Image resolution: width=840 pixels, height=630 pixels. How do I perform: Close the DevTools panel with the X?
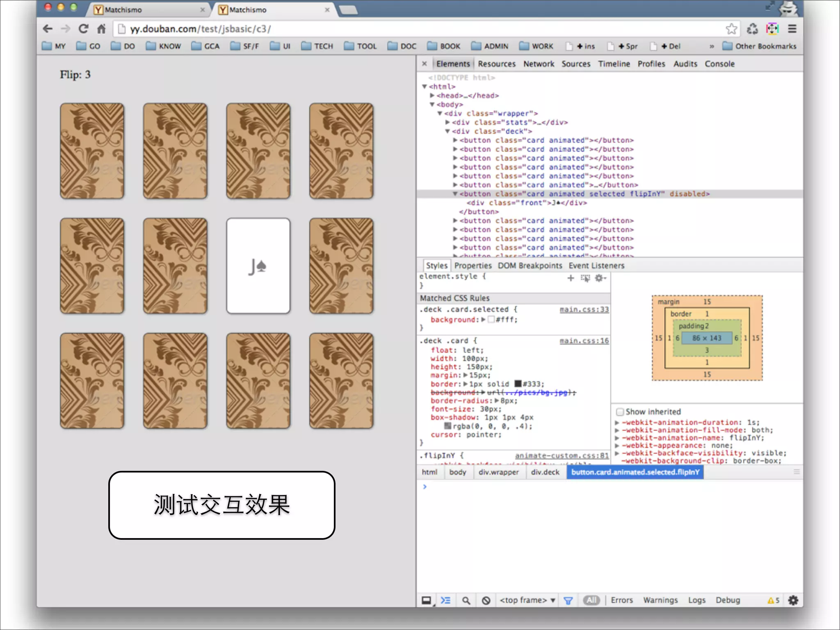pyautogui.click(x=425, y=64)
